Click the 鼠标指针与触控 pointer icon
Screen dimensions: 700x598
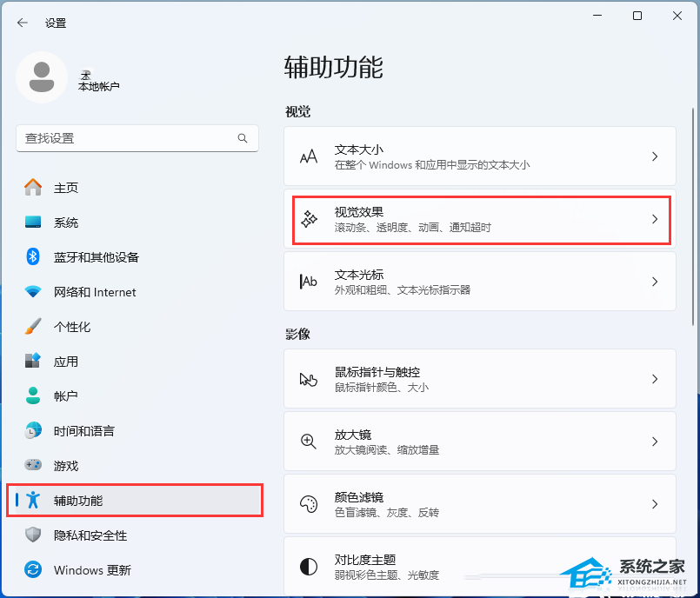point(309,379)
